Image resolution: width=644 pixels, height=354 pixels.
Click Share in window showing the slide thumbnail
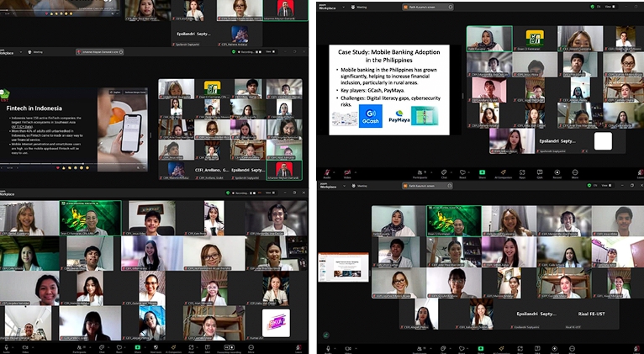(x=481, y=349)
